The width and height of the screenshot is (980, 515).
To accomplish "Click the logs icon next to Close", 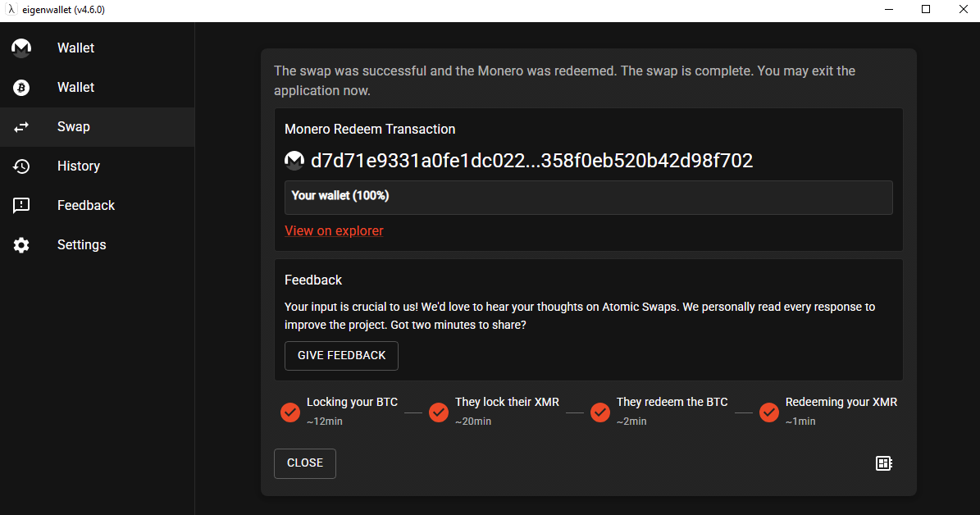I will pyautogui.click(x=884, y=463).
